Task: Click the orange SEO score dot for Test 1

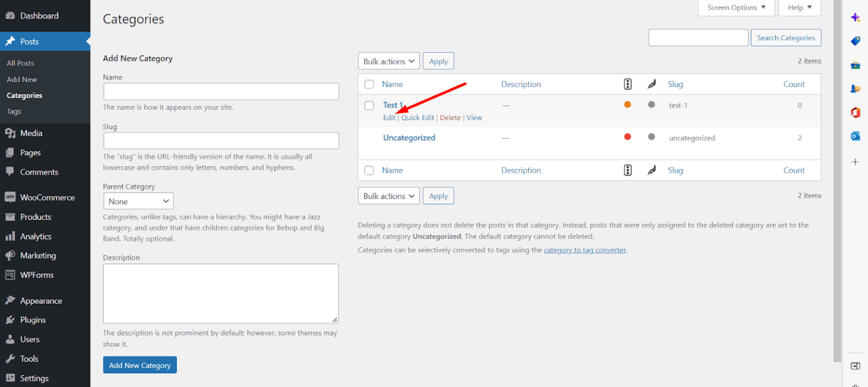Action: [x=627, y=105]
